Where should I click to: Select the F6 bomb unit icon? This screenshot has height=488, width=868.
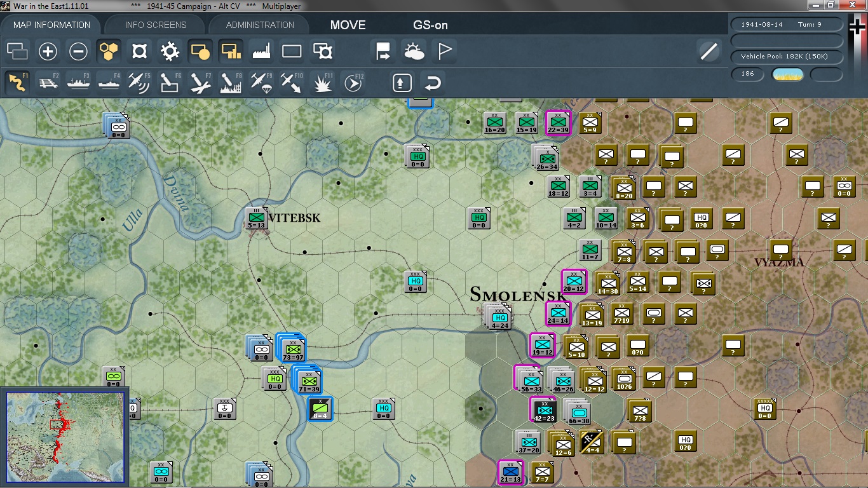[170, 83]
